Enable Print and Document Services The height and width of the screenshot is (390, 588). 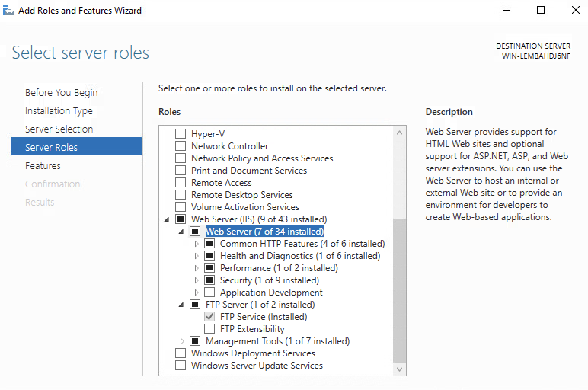181,170
